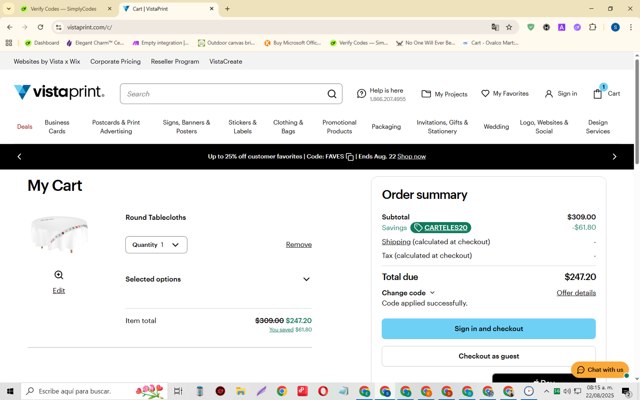Open browser extensions puzzle icon
Image resolution: width=640 pixels, height=400 pixels.
pyautogui.click(x=593, y=27)
